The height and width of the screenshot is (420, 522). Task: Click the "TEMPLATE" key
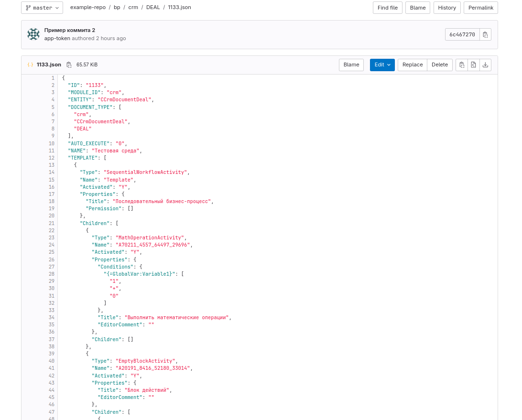tap(83, 158)
